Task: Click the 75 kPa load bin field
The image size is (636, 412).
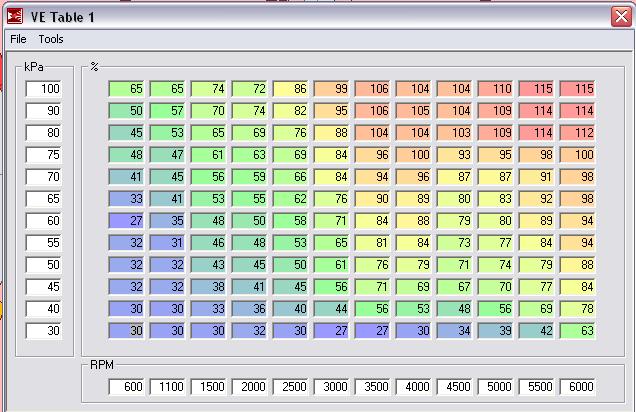Action: pos(44,155)
